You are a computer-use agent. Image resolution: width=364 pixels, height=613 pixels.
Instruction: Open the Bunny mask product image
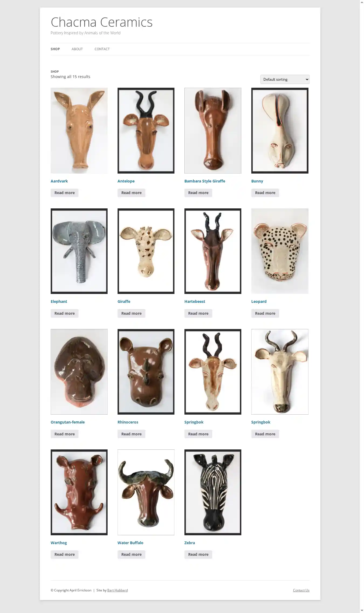click(280, 130)
